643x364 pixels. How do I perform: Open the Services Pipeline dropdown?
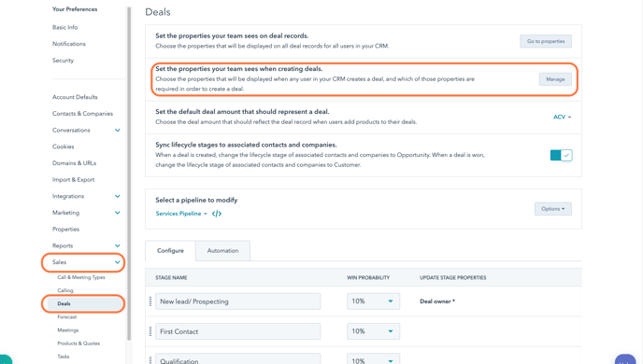181,214
